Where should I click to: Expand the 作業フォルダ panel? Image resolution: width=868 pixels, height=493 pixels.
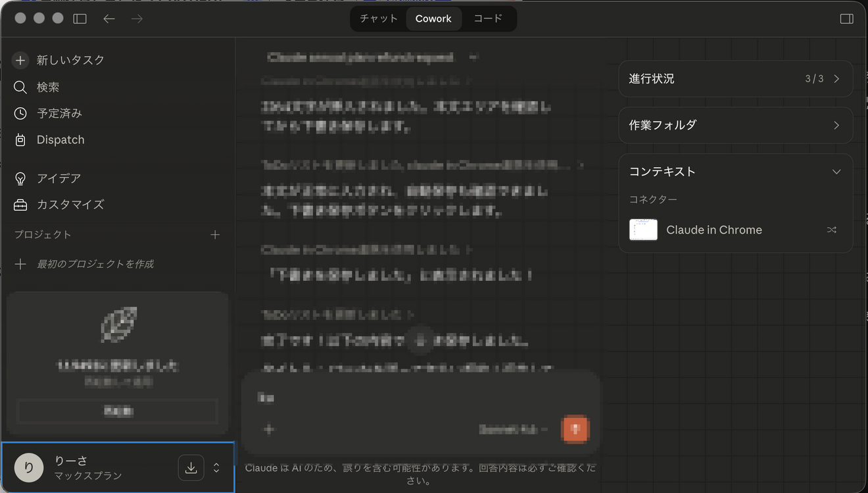point(736,125)
